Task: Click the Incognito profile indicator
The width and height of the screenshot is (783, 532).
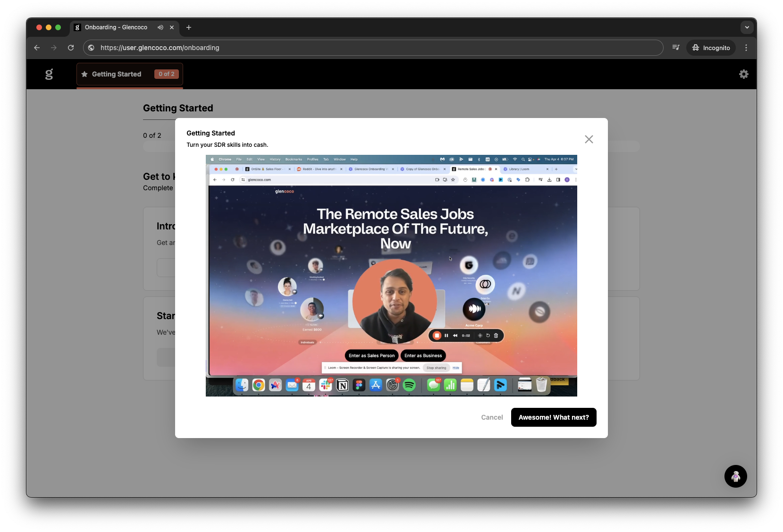Action: 711,48
